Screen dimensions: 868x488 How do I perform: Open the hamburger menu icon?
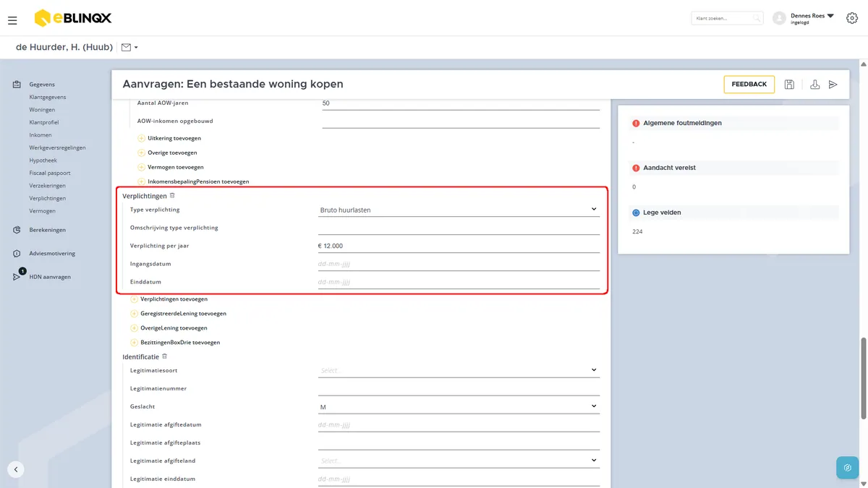point(12,20)
